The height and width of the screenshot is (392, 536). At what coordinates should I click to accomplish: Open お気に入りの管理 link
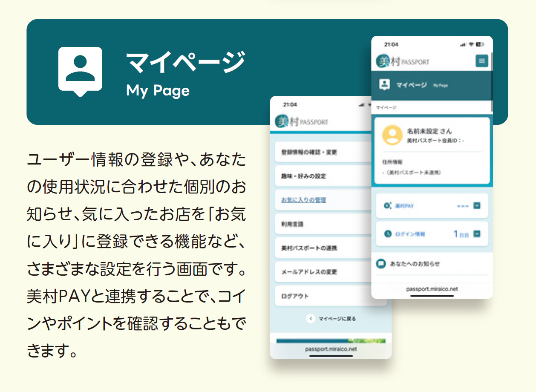303,200
